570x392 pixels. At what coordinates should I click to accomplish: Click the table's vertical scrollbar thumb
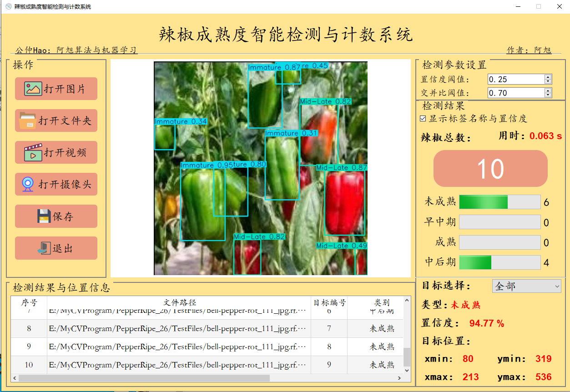(x=407, y=357)
